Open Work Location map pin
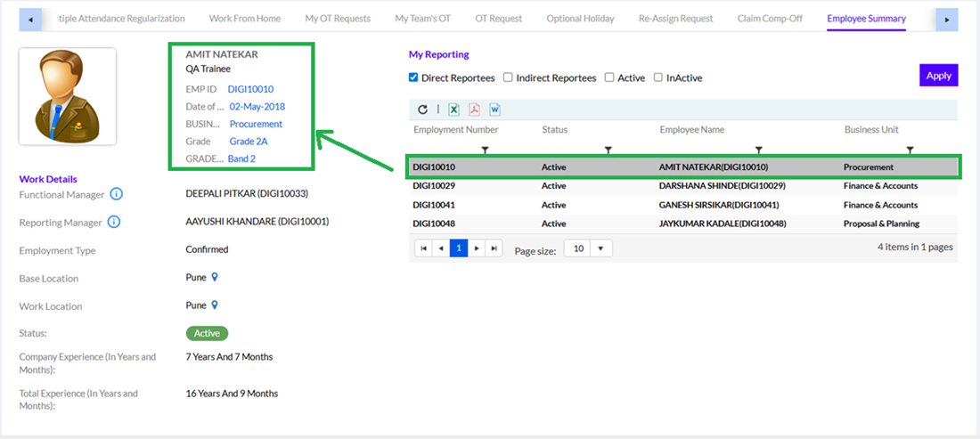This screenshot has height=439, width=980. (x=215, y=305)
